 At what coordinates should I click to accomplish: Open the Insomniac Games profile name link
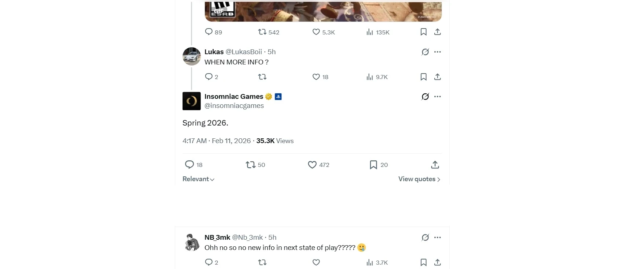click(x=233, y=97)
